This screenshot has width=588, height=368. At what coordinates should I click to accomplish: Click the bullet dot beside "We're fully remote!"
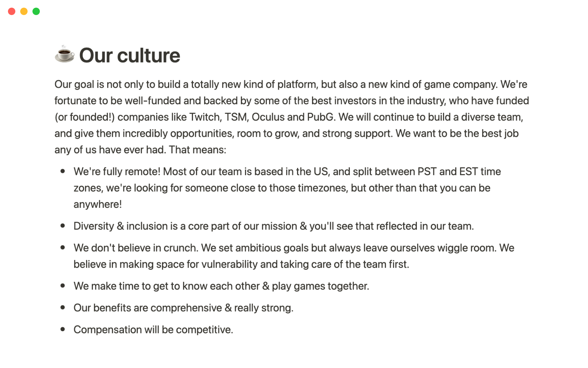[x=63, y=171]
